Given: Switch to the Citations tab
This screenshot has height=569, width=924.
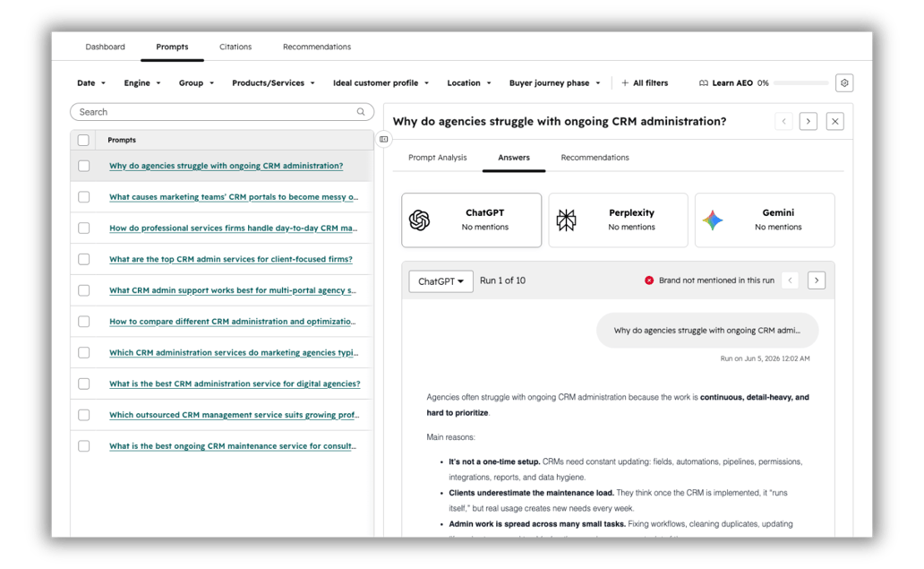Looking at the screenshot, I should coord(235,47).
